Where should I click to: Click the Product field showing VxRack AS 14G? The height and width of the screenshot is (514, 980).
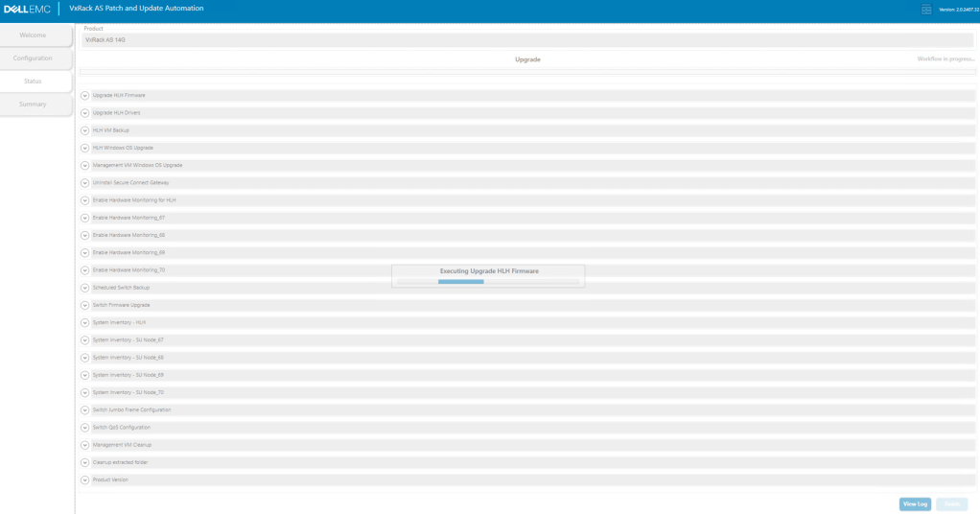click(527, 40)
